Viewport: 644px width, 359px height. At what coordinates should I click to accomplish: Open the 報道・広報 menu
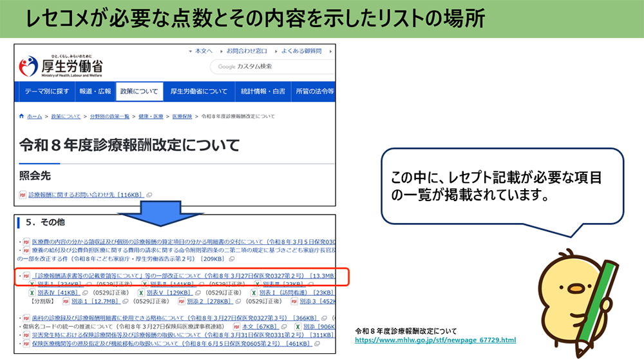[95, 92]
